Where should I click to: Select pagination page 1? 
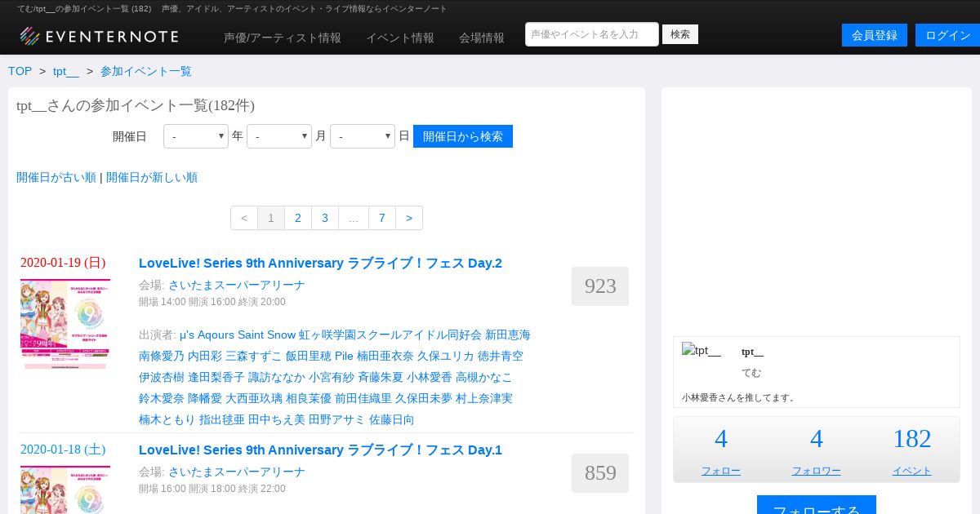tap(271, 218)
